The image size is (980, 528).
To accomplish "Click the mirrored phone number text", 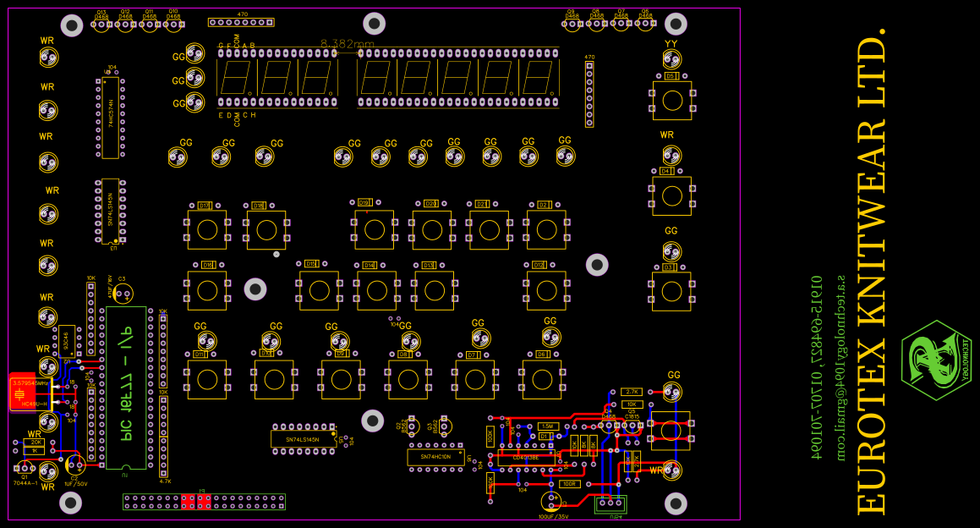I will pyautogui.click(x=816, y=368).
